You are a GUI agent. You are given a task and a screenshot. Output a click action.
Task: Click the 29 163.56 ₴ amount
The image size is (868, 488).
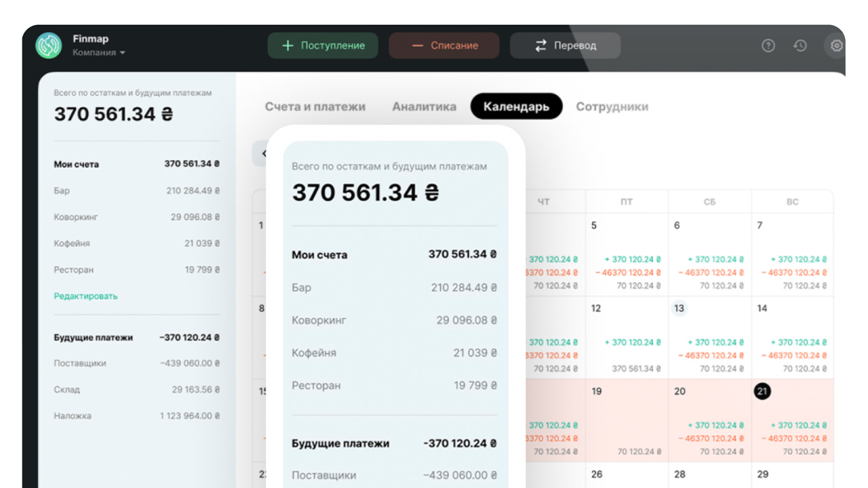(196, 390)
